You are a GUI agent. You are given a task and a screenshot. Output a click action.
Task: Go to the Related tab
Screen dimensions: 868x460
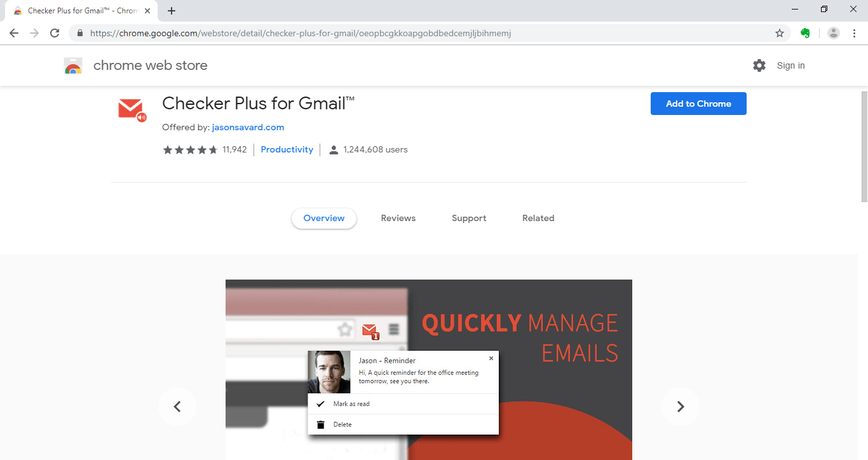(x=538, y=218)
